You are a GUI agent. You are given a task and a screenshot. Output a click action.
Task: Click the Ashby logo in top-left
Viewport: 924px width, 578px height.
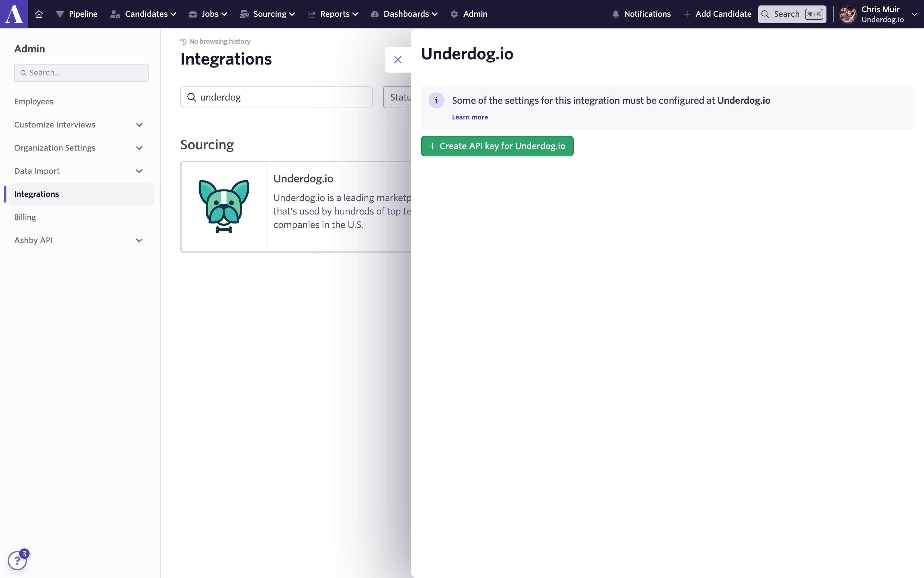click(14, 14)
